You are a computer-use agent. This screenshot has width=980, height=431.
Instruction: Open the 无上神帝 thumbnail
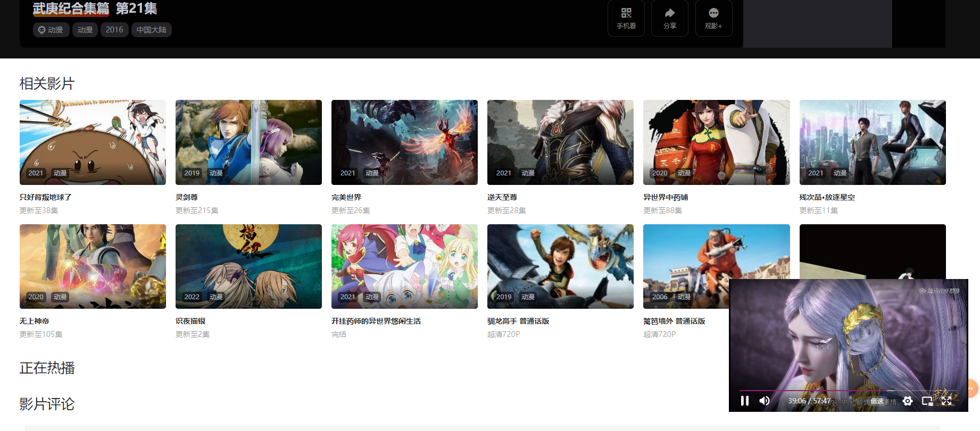coord(93,266)
